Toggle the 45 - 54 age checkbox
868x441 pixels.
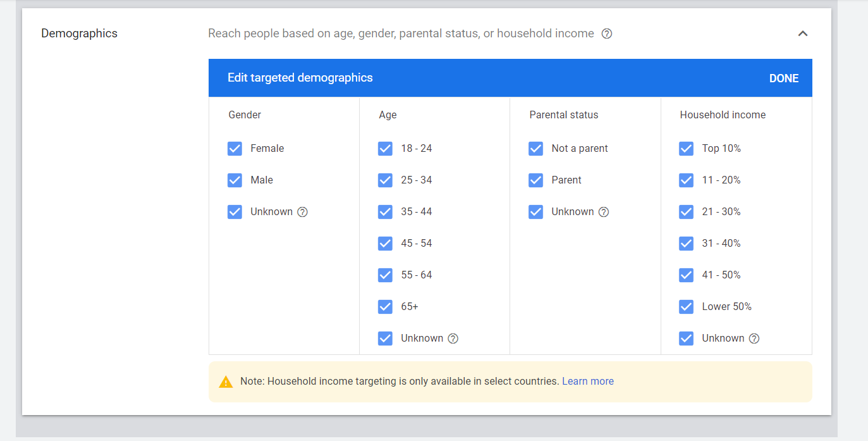[385, 244]
